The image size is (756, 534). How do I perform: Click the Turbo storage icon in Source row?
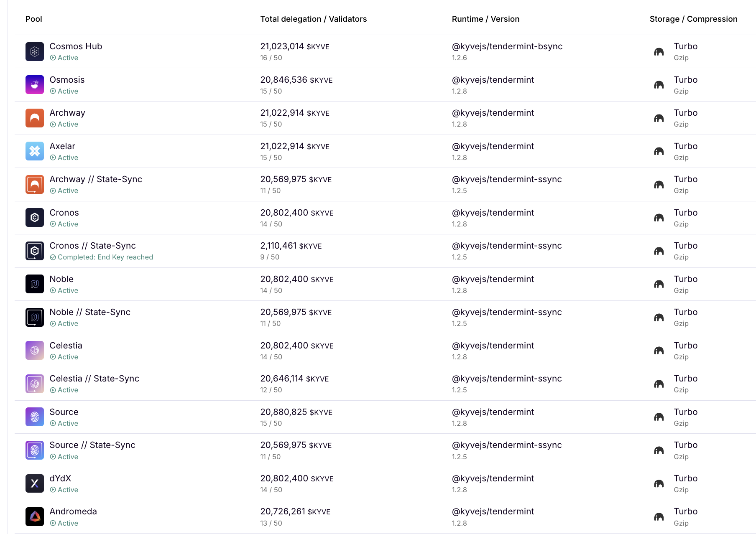659,417
